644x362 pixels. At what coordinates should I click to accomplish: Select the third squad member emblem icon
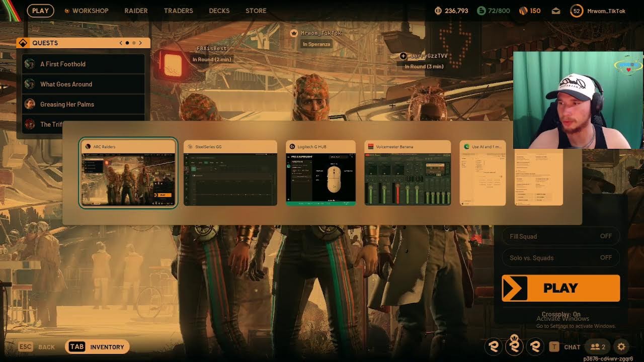point(535,346)
